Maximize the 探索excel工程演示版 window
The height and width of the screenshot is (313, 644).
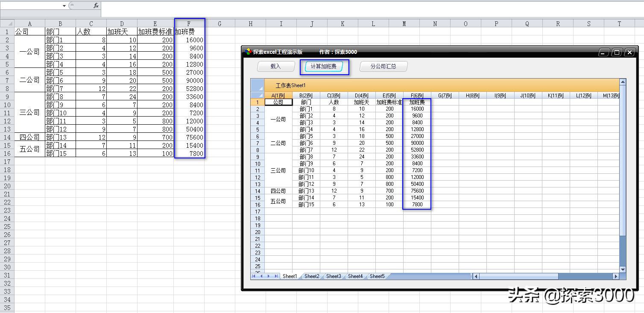point(617,52)
